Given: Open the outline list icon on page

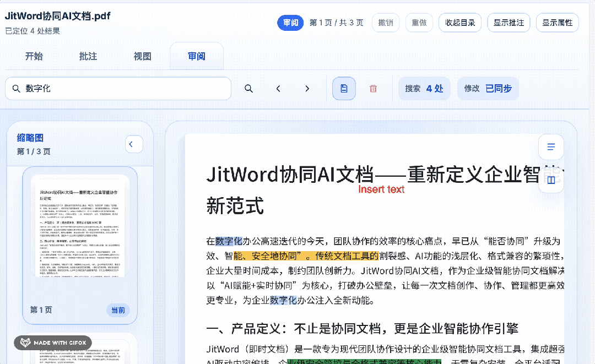Looking at the screenshot, I should [x=551, y=146].
